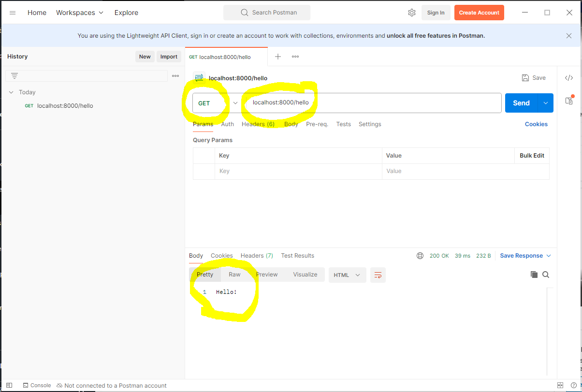Switch to the Auth tab
The height and width of the screenshot is (392, 582).
[228, 124]
